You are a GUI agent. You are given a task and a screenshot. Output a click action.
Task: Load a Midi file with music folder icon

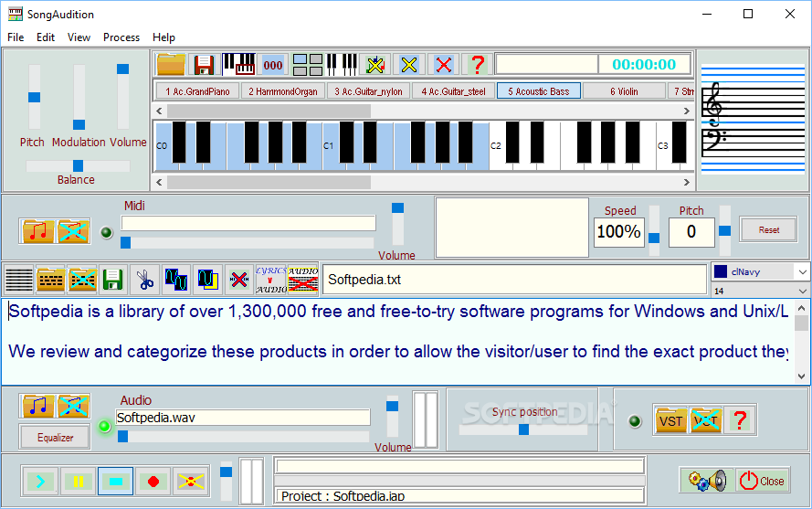click(x=37, y=231)
